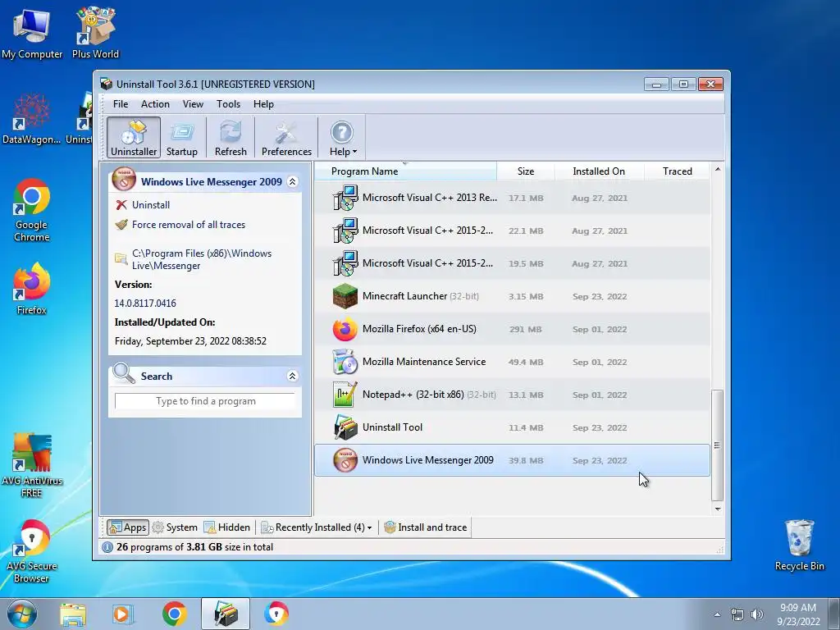Select the Minecraft Launcher icon

point(345,296)
